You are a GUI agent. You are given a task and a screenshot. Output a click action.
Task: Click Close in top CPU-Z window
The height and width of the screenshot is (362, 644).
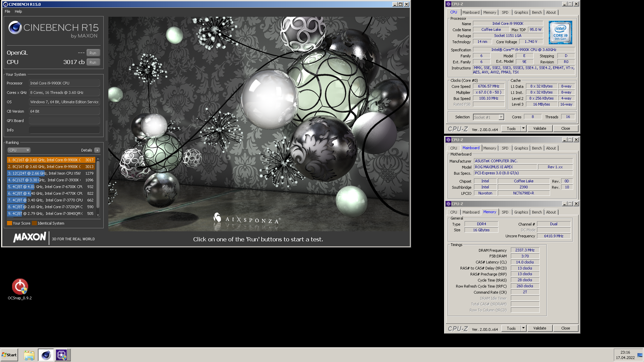(x=566, y=128)
